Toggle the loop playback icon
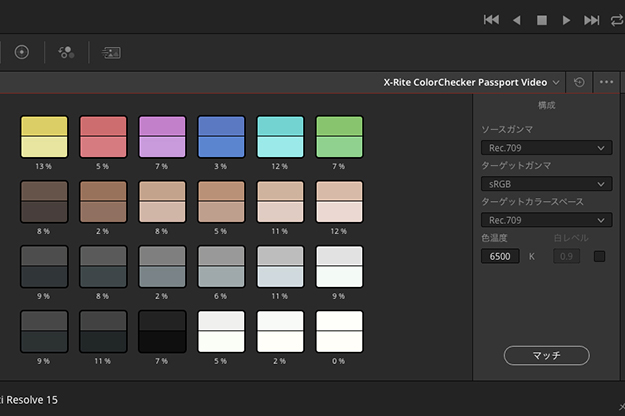The image size is (625, 416). (x=617, y=20)
